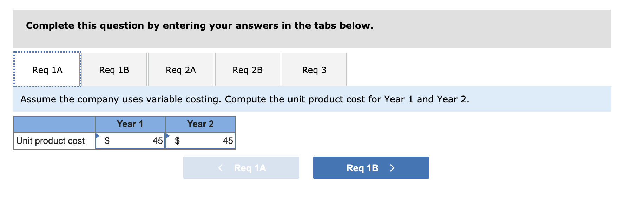Open the Req 2A tab
Viewport: 644px width, 219px height.
click(180, 69)
